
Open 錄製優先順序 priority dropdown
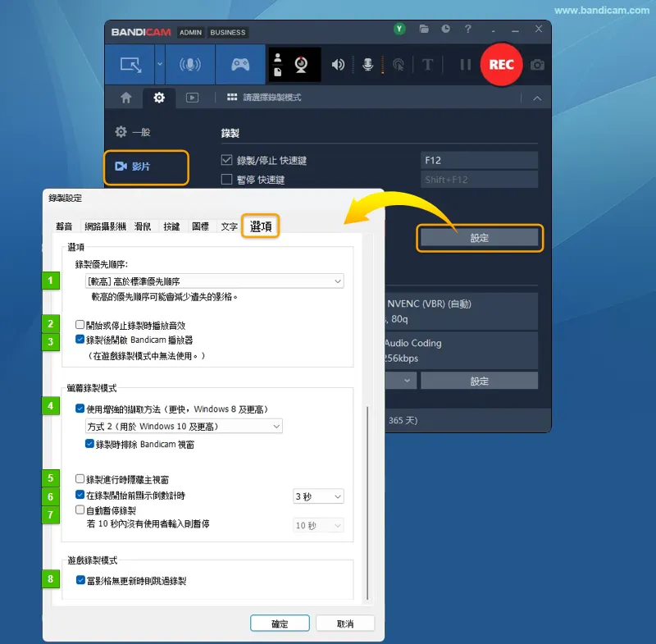pos(215,281)
